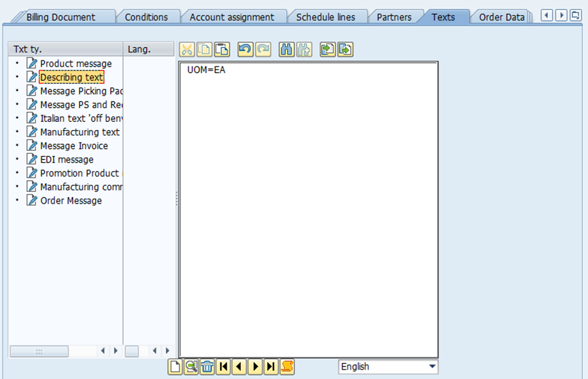The width and height of the screenshot is (588, 379).
Task: Open Find with the binoculars icon
Action: [x=287, y=49]
